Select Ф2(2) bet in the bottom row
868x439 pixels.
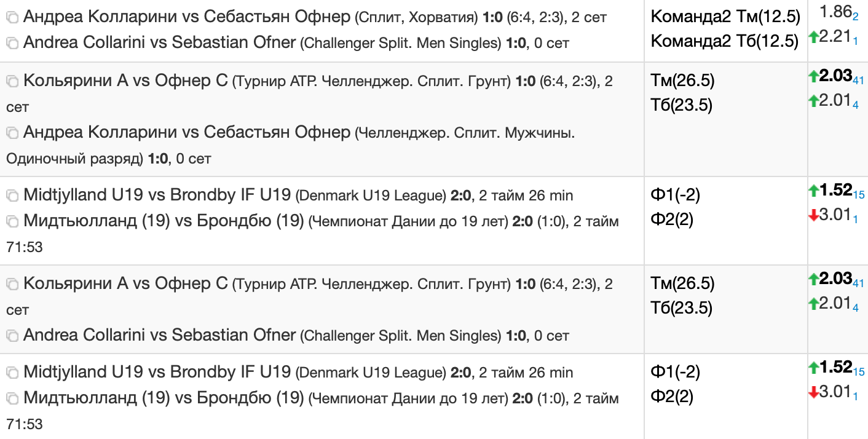[x=671, y=397]
